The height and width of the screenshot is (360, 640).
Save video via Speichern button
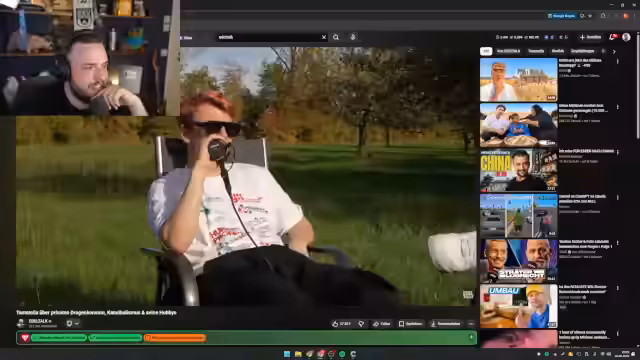[411, 324]
